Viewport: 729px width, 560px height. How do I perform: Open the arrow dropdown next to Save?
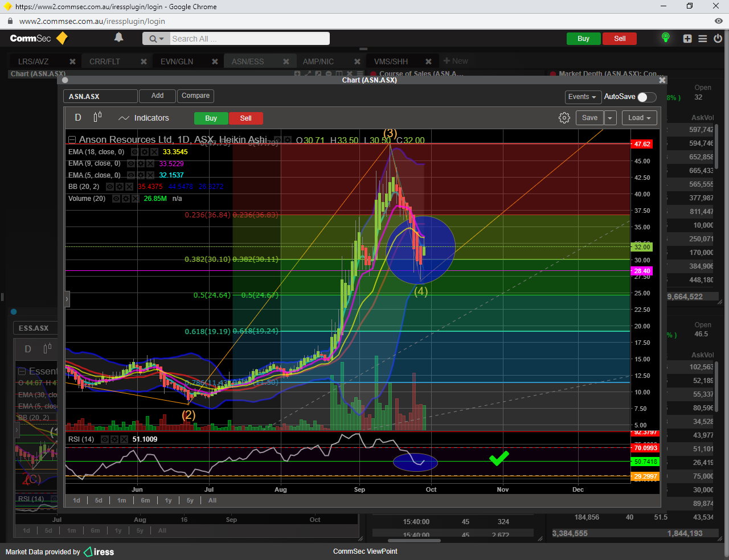coord(610,118)
